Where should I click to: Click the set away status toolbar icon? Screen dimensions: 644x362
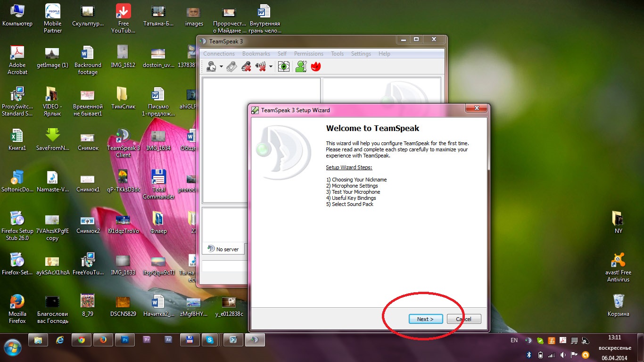[x=212, y=66]
